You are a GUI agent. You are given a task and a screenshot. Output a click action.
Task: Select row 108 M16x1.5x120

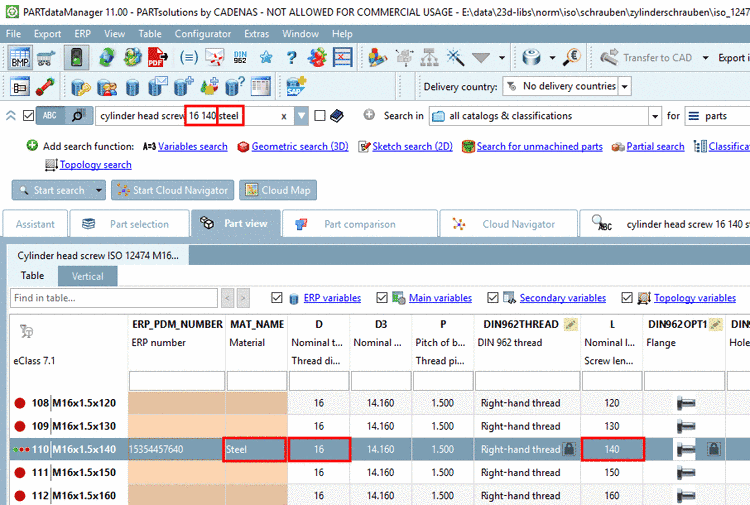point(74,403)
